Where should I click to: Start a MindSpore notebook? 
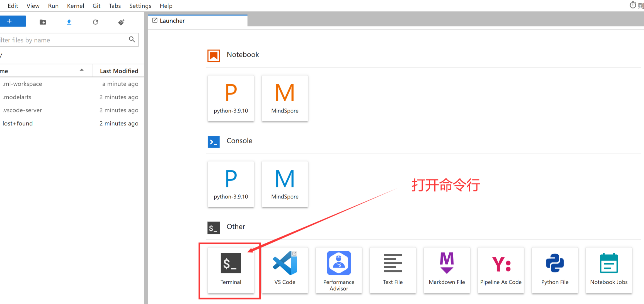[x=285, y=98]
